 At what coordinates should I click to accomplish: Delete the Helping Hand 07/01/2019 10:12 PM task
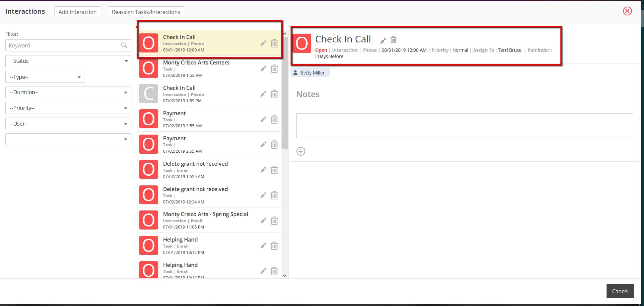pyautogui.click(x=274, y=246)
